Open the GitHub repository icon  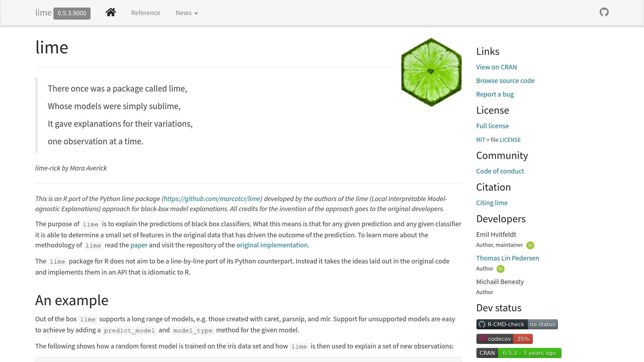coord(604,13)
